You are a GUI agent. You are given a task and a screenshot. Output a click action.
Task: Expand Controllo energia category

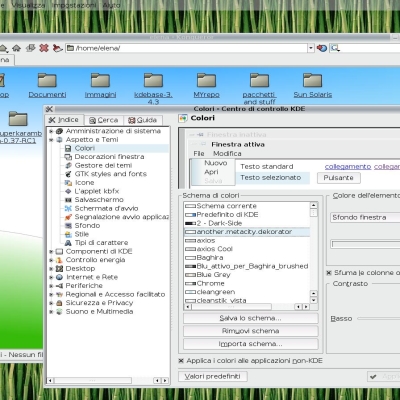(51, 260)
